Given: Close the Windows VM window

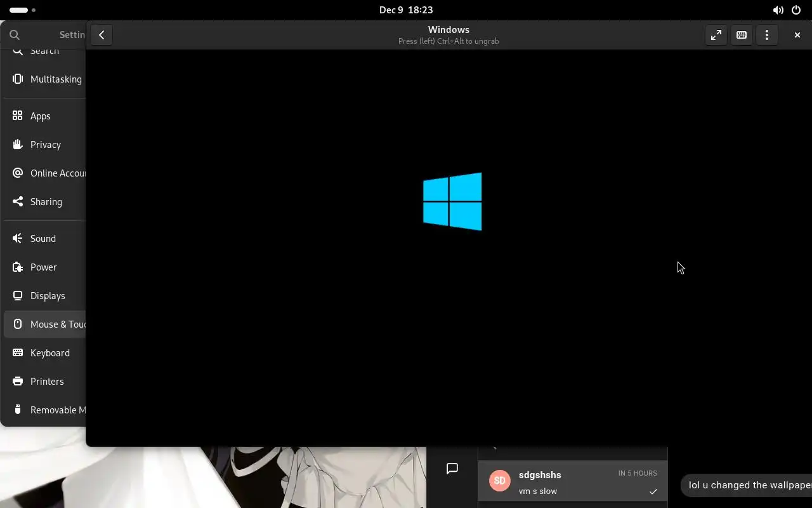Looking at the screenshot, I should click(797, 35).
